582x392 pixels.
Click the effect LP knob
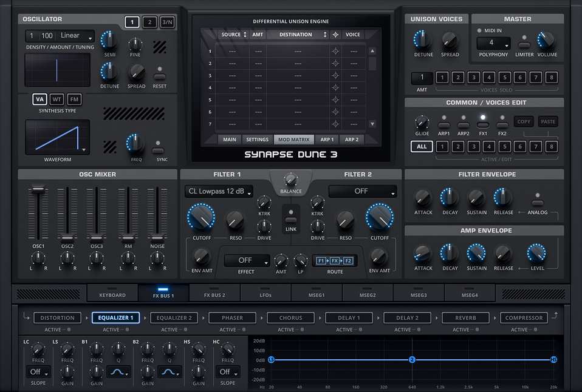(x=300, y=261)
